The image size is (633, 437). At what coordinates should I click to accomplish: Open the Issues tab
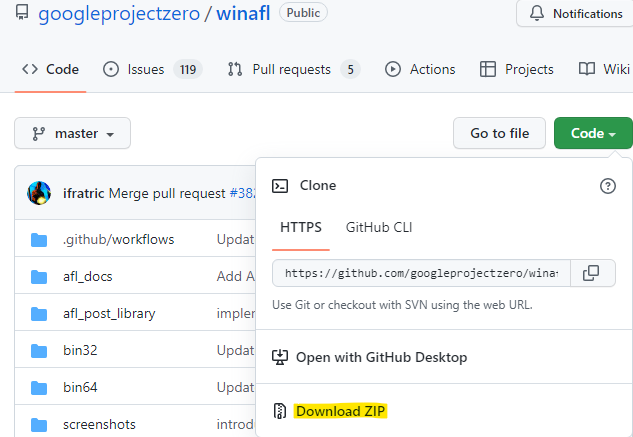152,69
